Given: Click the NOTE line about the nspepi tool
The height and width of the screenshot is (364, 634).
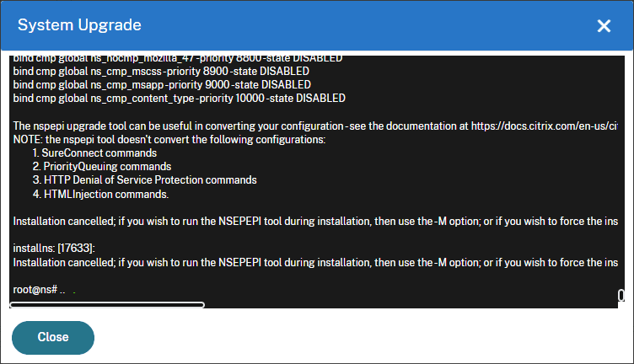Looking at the screenshot, I should 169,139.
